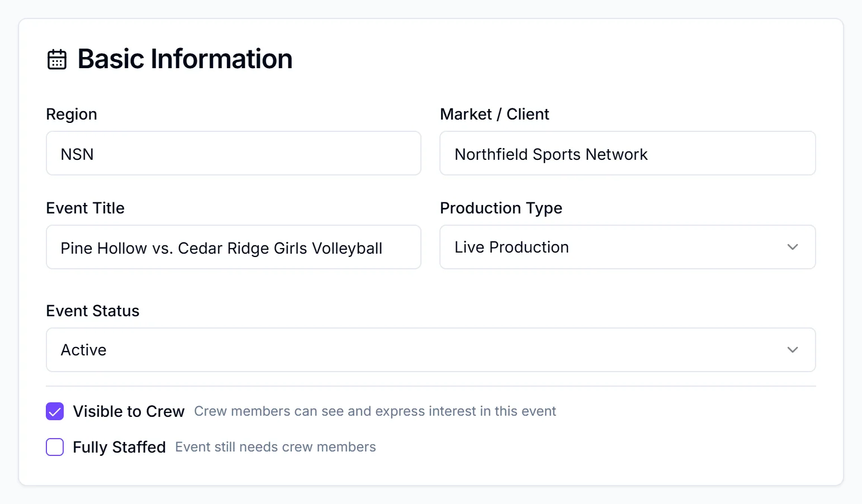Click the Event Title label
862x504 pixels.
[86, 208]
